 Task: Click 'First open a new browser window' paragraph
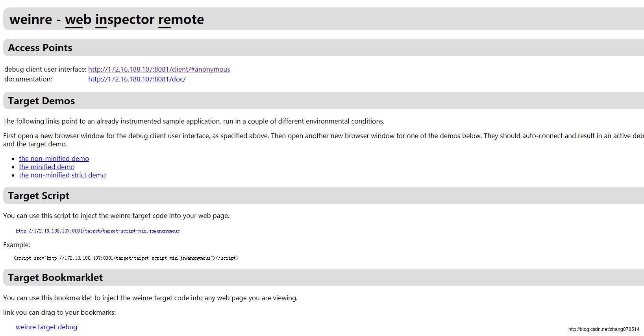coord(324,140)
